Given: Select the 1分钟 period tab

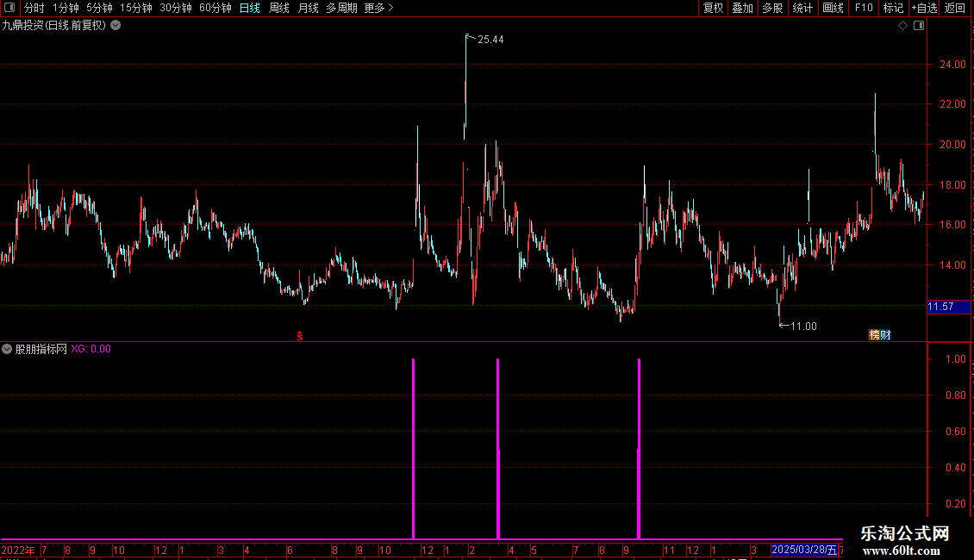Looking at the screenshot, I should pos(66,8).
